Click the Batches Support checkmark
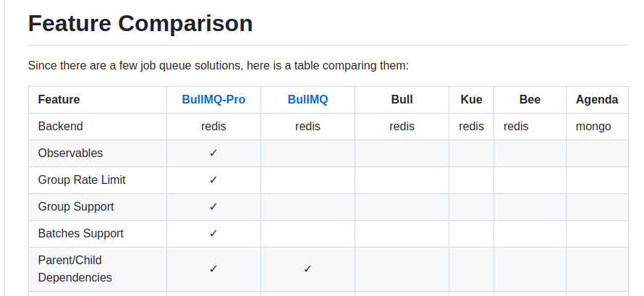The width and height of the screenshot is (644, 296). click(x=213, y=234)
